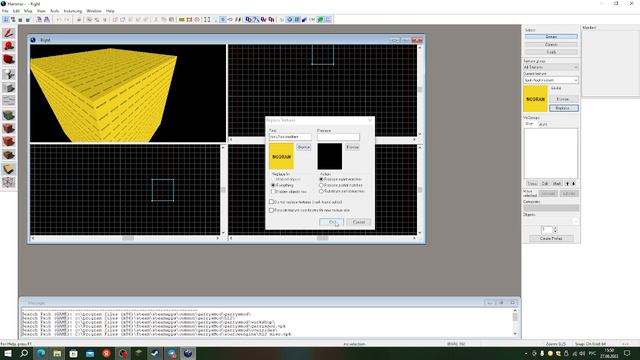Viewport: 640px width, 360px height.
Task: Click the black Replace texture swatch
Action: [x=330, y=156]
